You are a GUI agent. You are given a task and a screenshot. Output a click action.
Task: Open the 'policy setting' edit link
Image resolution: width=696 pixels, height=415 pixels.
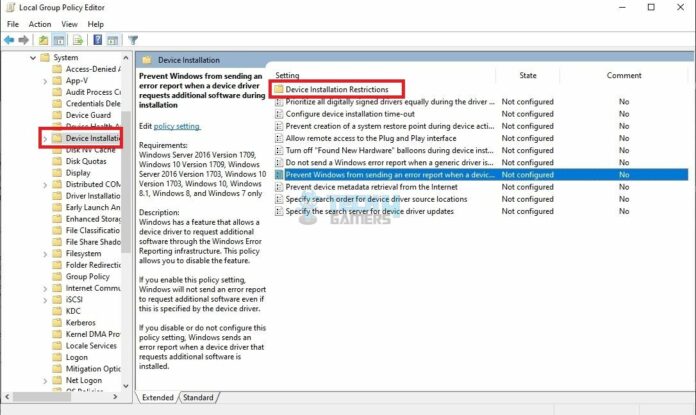[177, 126]
